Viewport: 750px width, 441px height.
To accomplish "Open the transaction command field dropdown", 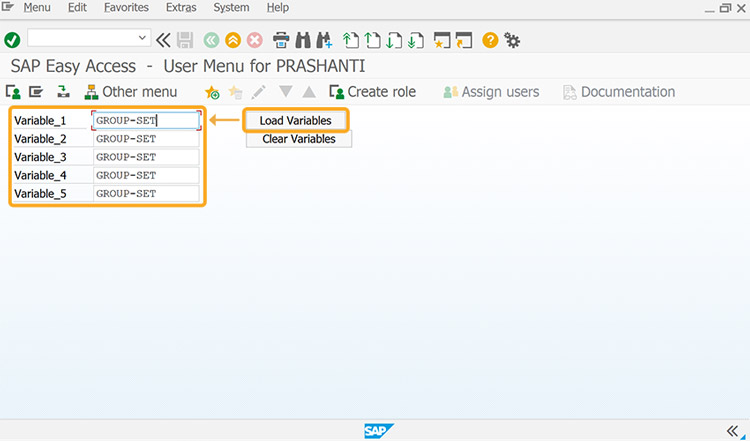I will coord(142,38).
